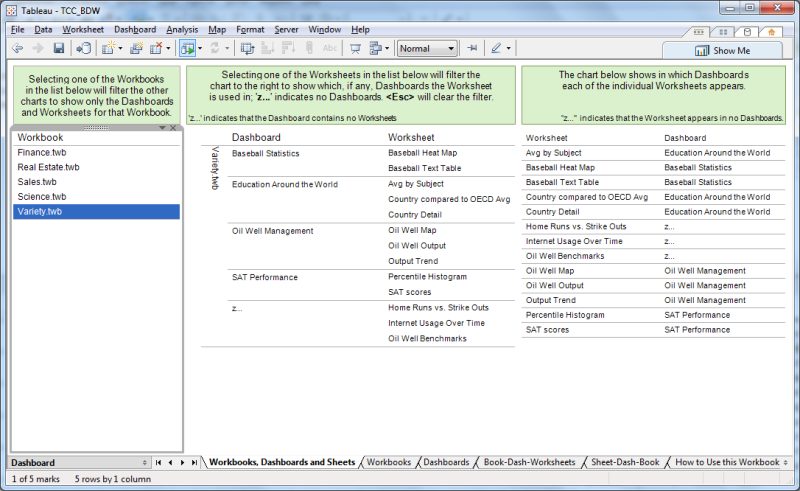The height and width of the screenshot is (491, 800).
Task: Click Baseball Heat Map in middle chart
Action: pyautogui.click(x=422, y=153)
